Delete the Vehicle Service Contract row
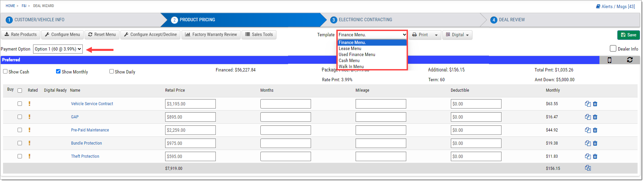Viewport: 644px width, 182px height. 595,104
